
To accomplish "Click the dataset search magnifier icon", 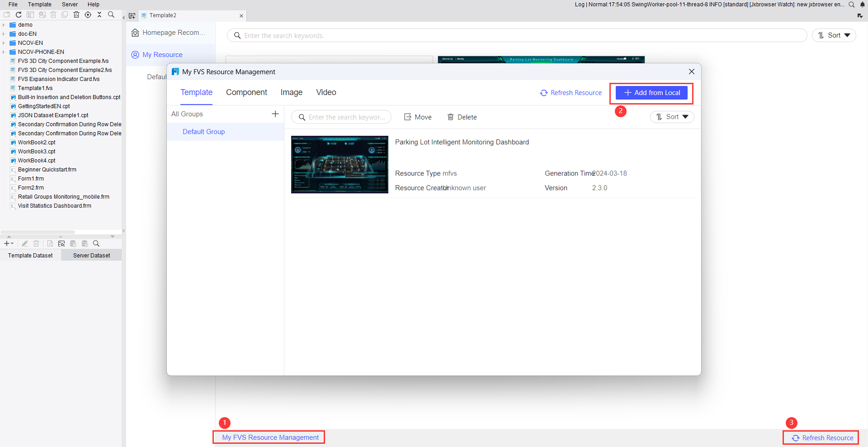I will pos(96,243).
